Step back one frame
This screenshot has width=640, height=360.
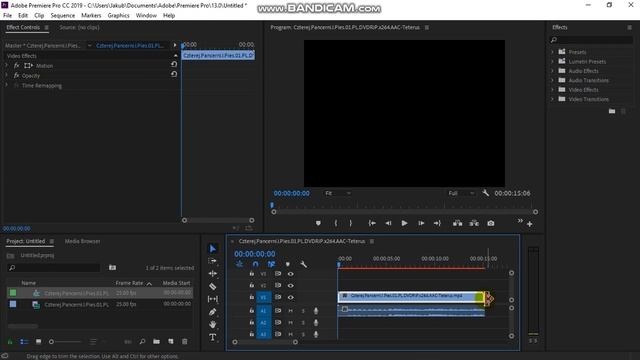pyautogui.click(x=388, y=223)
